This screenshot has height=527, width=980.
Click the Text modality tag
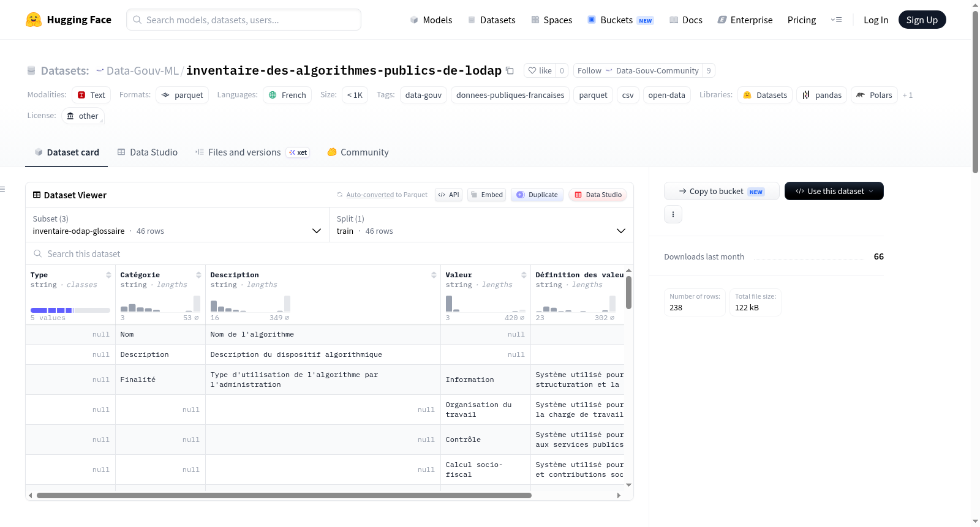[91, 95]
